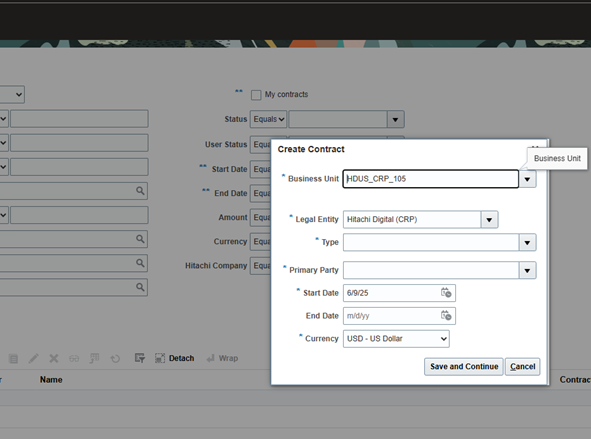This screenshot has height=439, width=591.
Task: Open the Currency select for USD - US Dollar
Action: click(396, 338)
